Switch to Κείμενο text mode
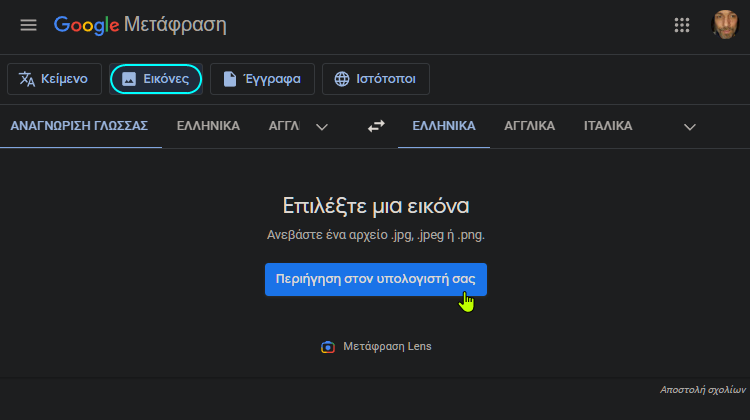 click(55, 79)
